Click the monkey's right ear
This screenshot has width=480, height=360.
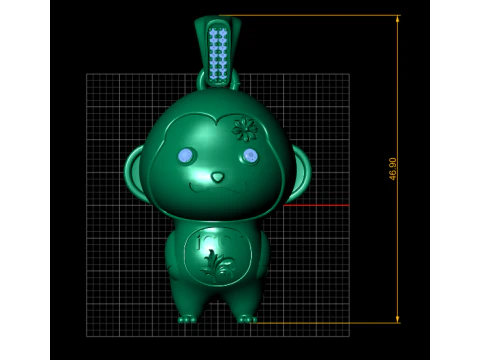click(x=298, y=174)
